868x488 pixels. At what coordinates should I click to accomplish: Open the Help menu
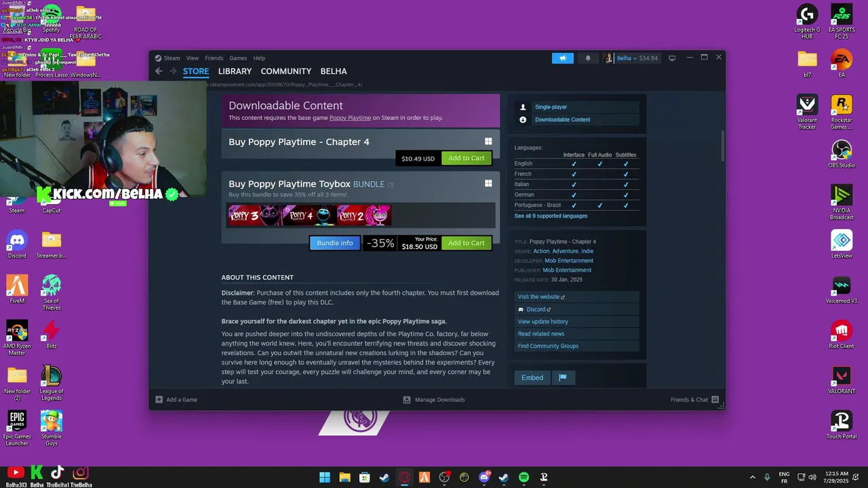pyautogui.click(x=259, y=58)
